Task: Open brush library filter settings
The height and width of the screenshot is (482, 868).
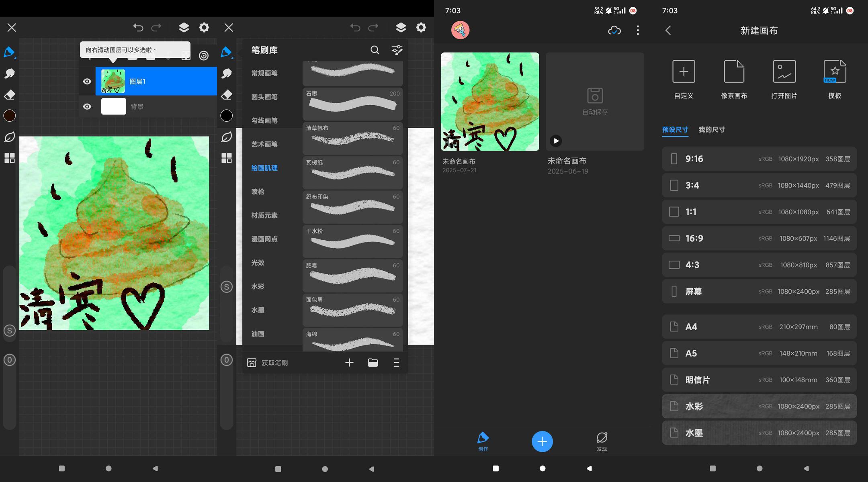Action: point(397,50)
